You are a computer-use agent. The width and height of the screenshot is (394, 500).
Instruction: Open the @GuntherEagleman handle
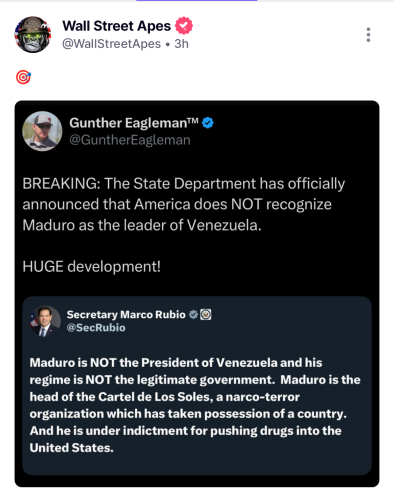tap(130, 140)
